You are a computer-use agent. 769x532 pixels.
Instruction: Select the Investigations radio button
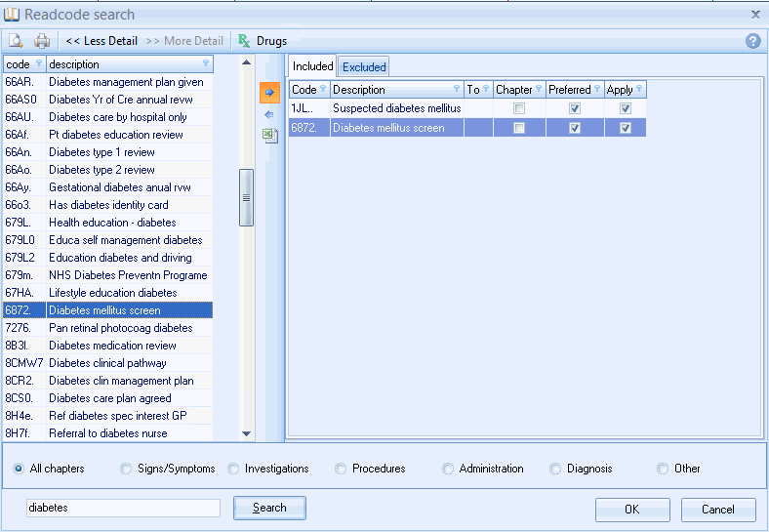pyautogui.click(x=233, y=469)
